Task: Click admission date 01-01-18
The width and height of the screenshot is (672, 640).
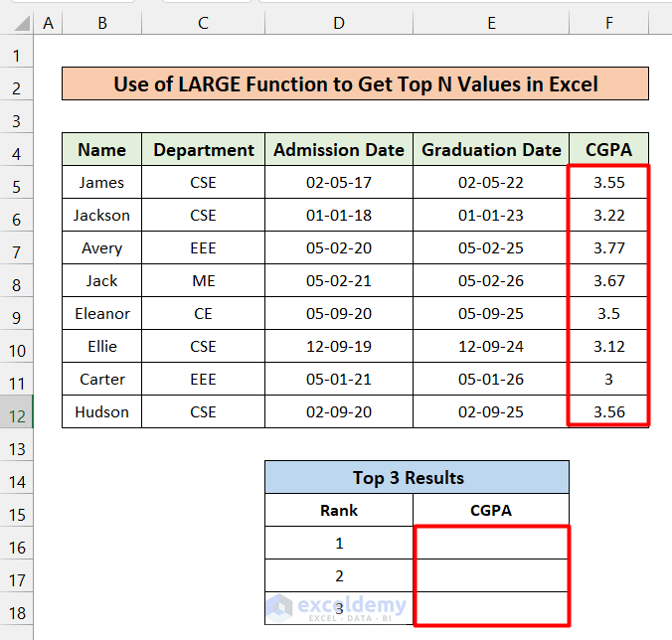Action: [339, 215]
